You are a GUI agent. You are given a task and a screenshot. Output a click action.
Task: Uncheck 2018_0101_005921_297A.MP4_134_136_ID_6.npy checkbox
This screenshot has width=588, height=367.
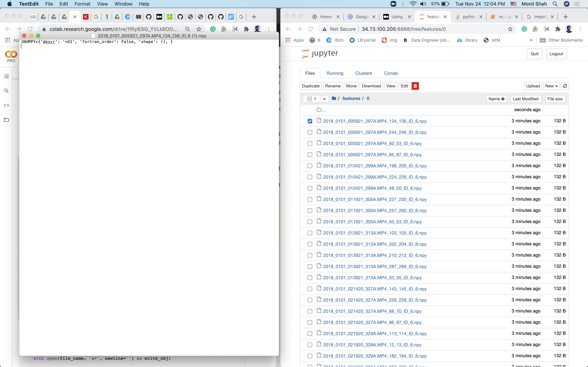pos(310,121)
